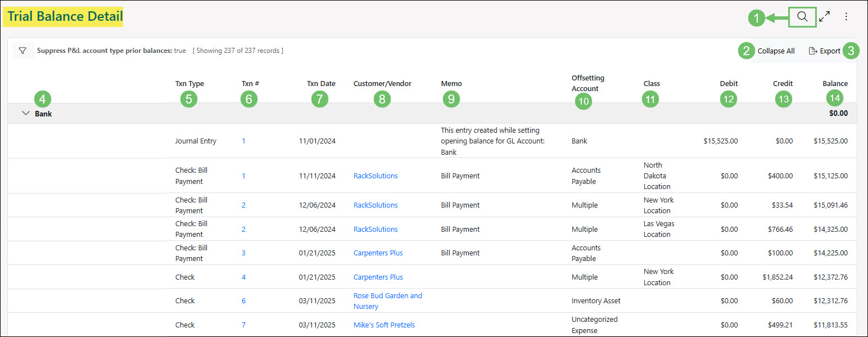Select the opening balance memo text

click(x=493, y=141)
